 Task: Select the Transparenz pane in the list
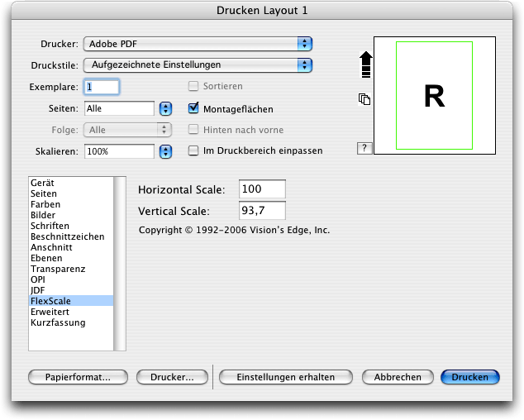(71, 269)
